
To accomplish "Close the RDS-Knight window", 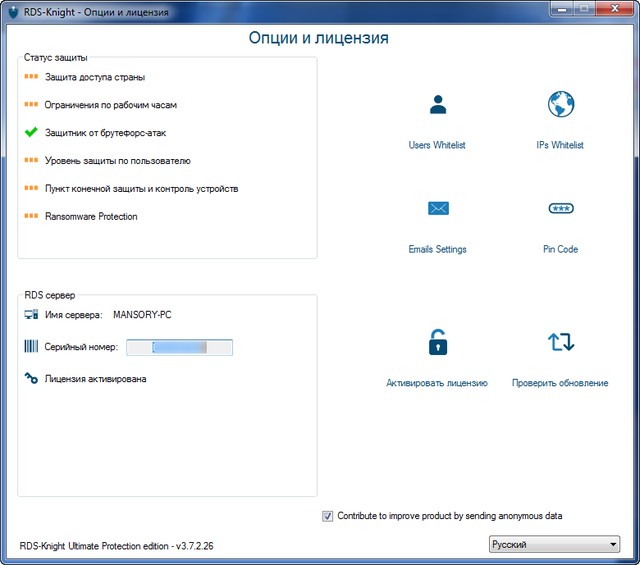I will pyautogui.click(x=615, y=9).
